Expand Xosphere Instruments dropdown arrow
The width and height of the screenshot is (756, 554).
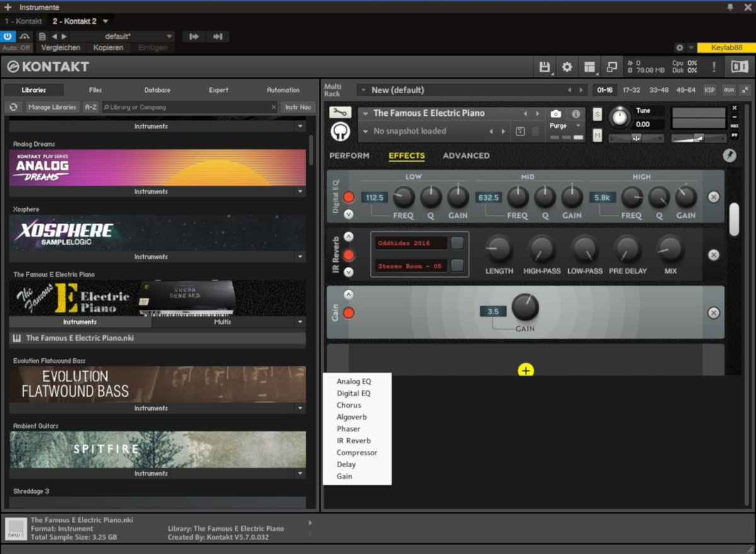[x=300, y=257]
